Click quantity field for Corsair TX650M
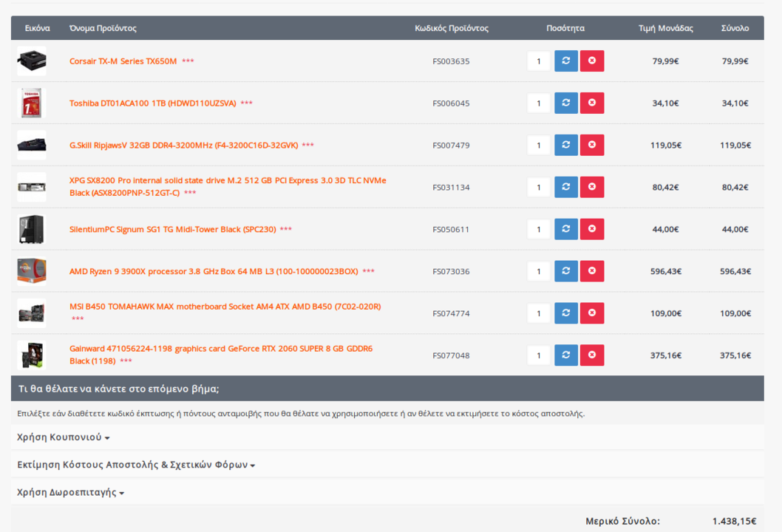This screenshot has width=782, height=532. (x=539, y=61)
